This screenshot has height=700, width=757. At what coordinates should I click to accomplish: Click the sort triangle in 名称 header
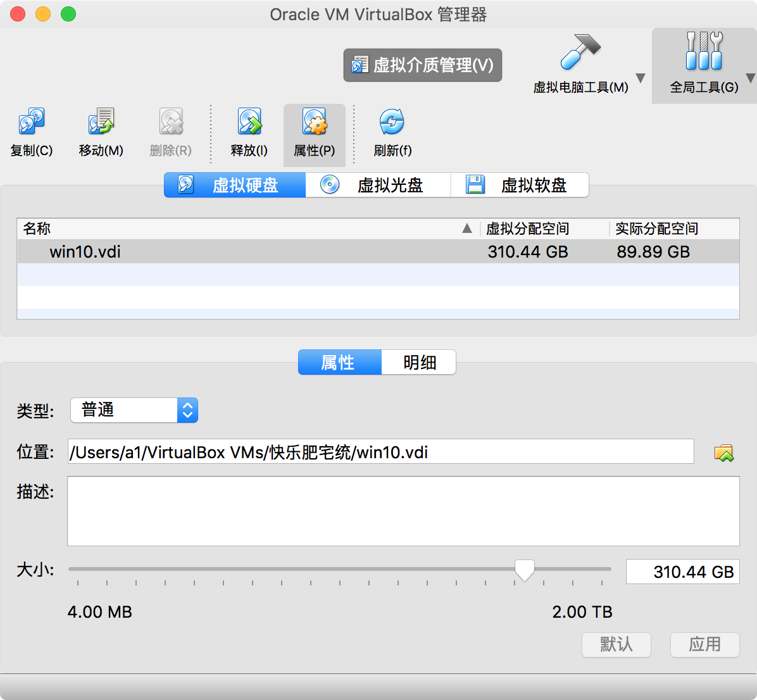(467, 228)
